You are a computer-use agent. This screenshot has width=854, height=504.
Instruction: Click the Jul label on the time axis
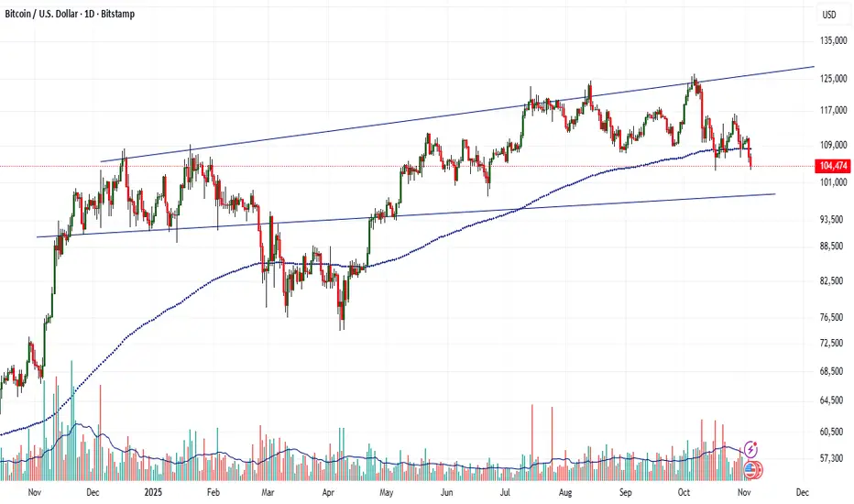point(508,492)
